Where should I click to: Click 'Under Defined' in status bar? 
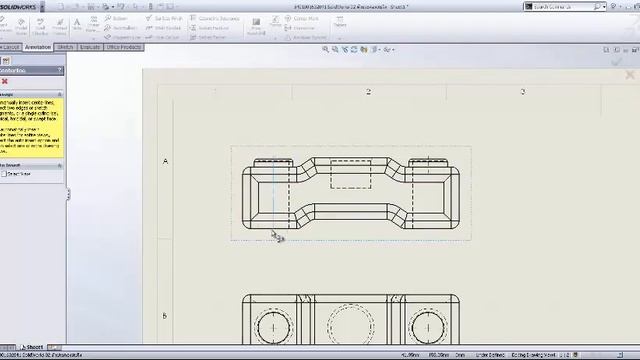490,355
